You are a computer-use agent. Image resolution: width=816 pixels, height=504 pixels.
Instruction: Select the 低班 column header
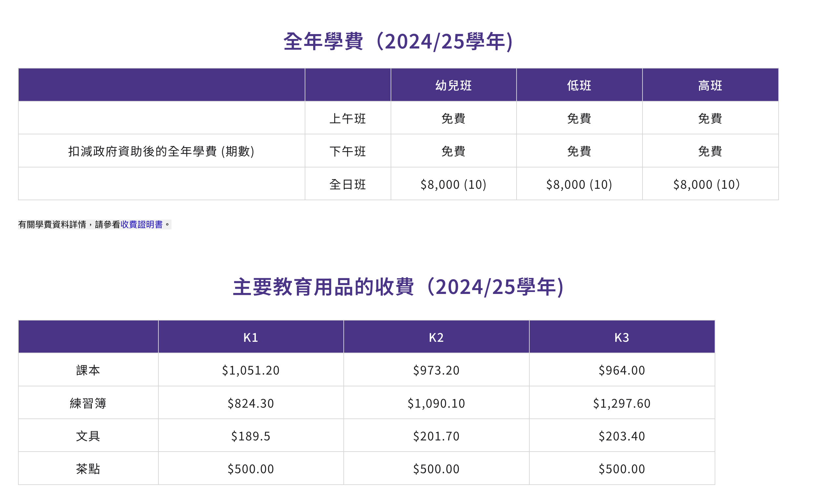pos(579,86)
